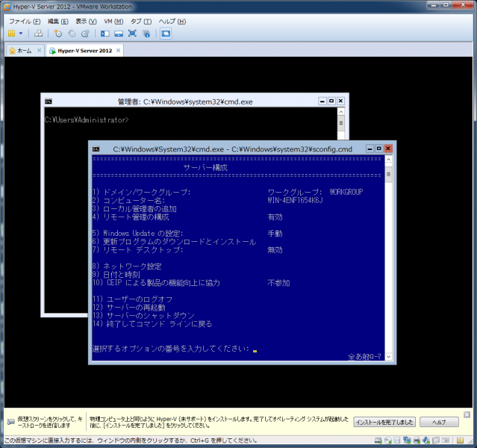Maximize the sconfig.cmd window
The width and height of the screenshot is (477, 448).
click(378, 149)
